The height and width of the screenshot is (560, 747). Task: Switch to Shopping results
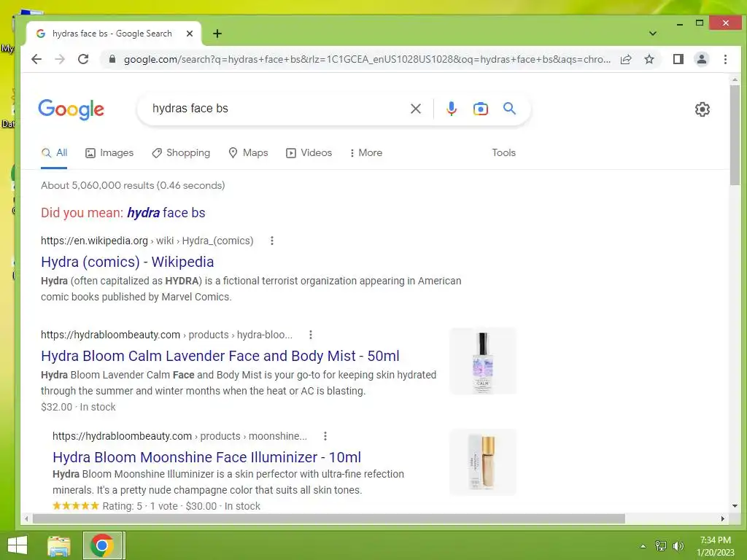pos(181,153)
